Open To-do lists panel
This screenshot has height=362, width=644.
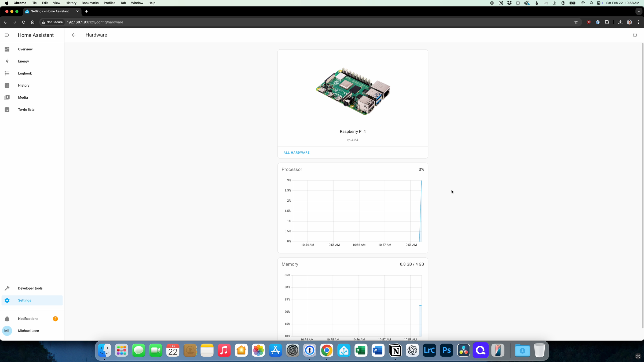click(x=26, y=110)
